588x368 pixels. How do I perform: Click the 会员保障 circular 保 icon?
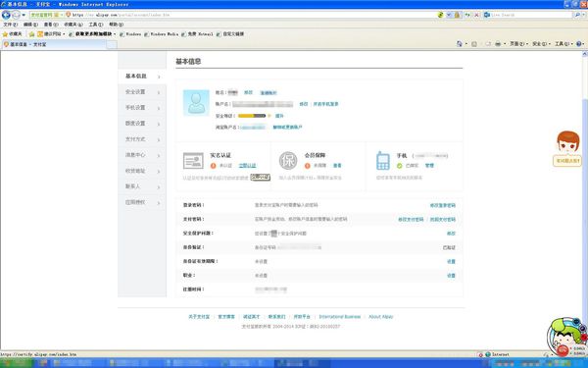pyautogui.click(x=288, y=161)
